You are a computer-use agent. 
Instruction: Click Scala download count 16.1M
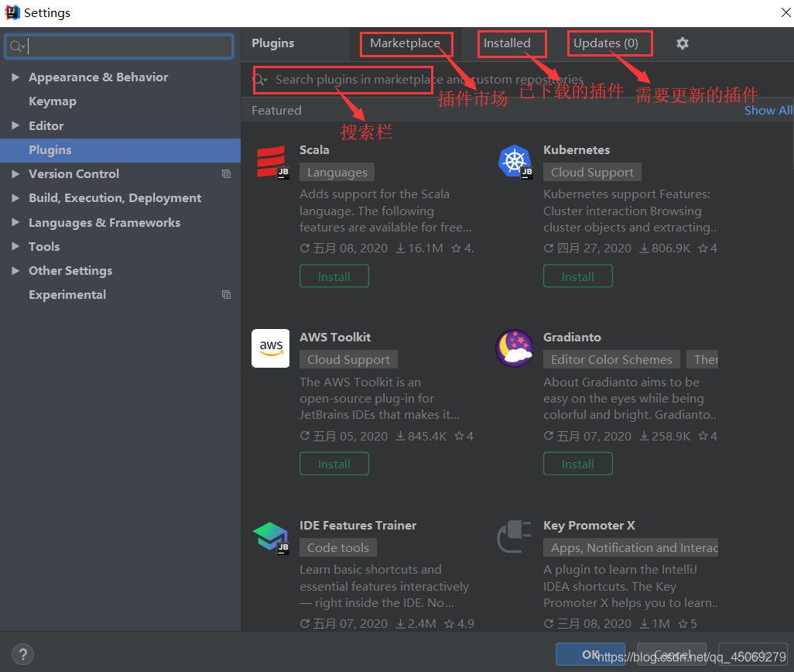(x=419, y=249)
